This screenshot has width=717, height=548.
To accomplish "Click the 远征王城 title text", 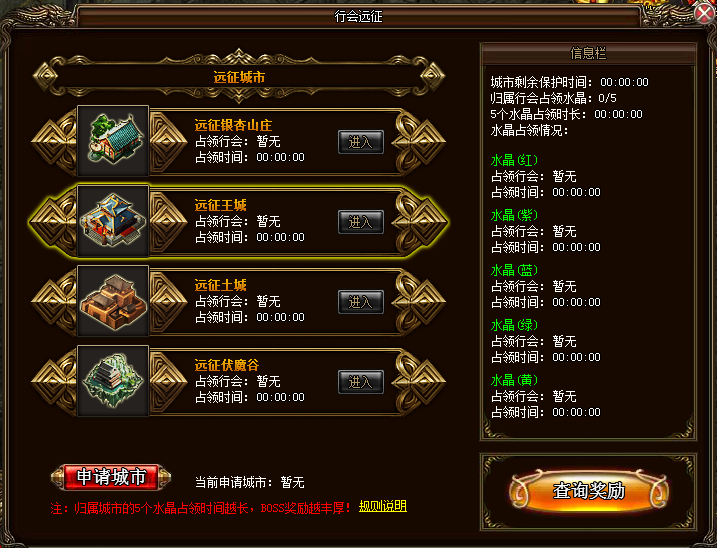I will (x=221, y=205).
